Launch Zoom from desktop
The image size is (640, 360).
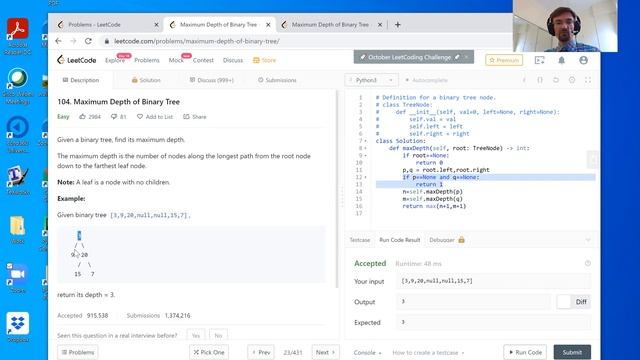[17, 278]
